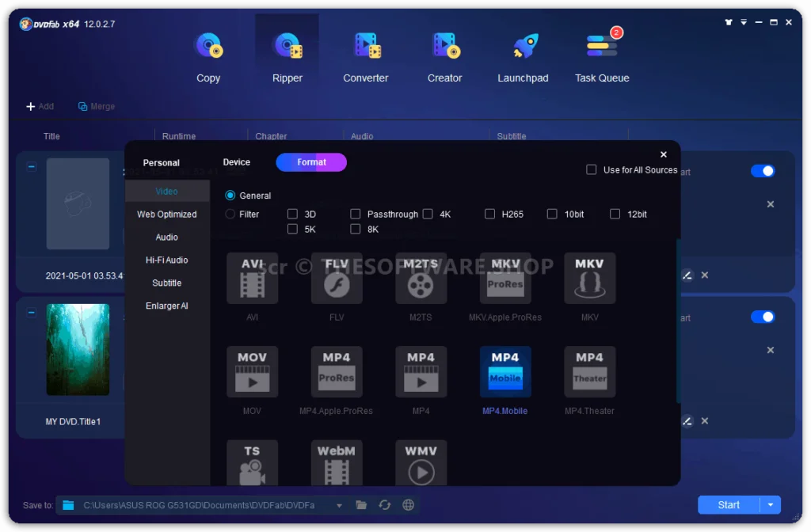The height and width of the screenshot is (532, 811).
Task: Click the edit icon for 2021-05-01 row
Action: [687, 275]
